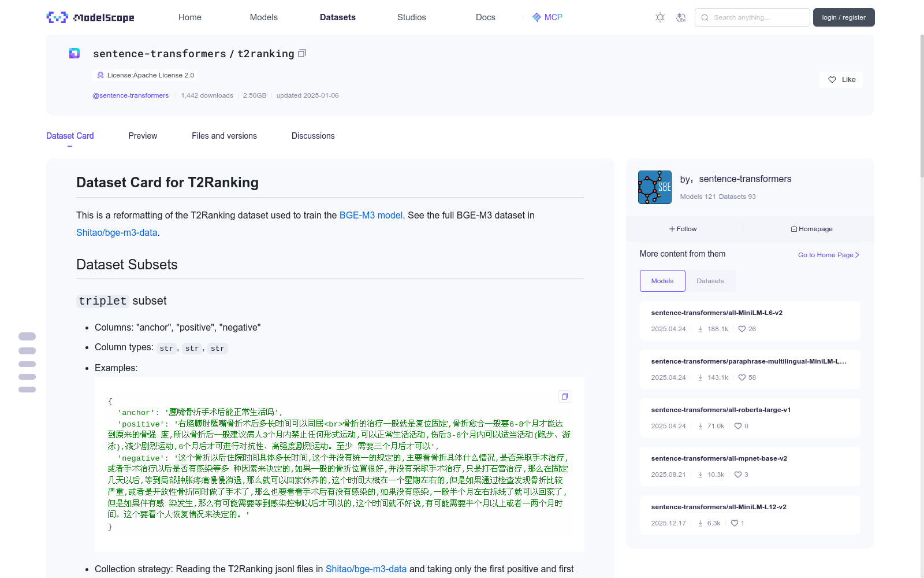The image size is (924, 578).
Task: Toggle light/dark theme sun icon
Action: 660,17
